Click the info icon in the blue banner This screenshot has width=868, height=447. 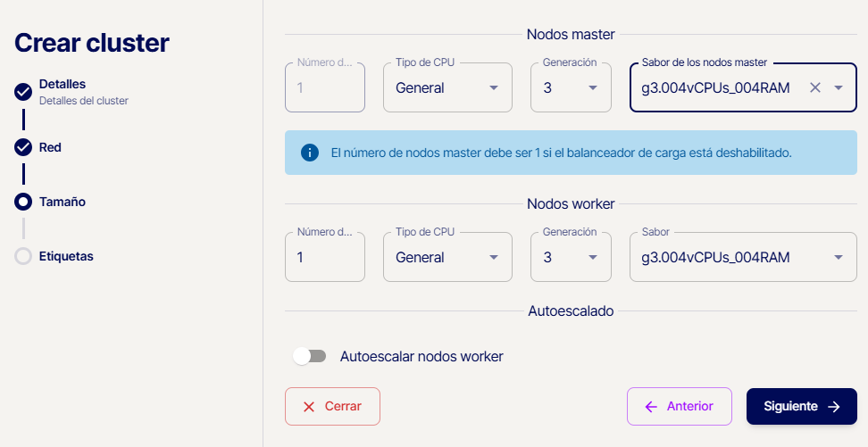(x=310, y=153)
